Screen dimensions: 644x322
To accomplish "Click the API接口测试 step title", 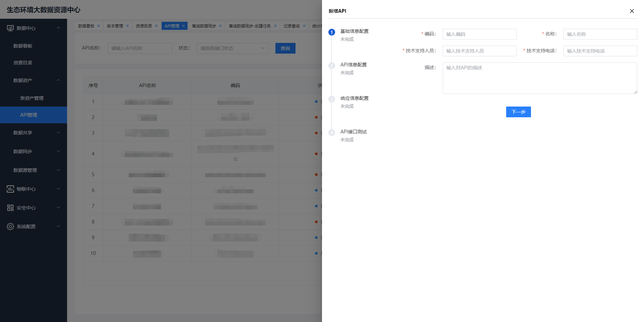I will click(354, 132).
